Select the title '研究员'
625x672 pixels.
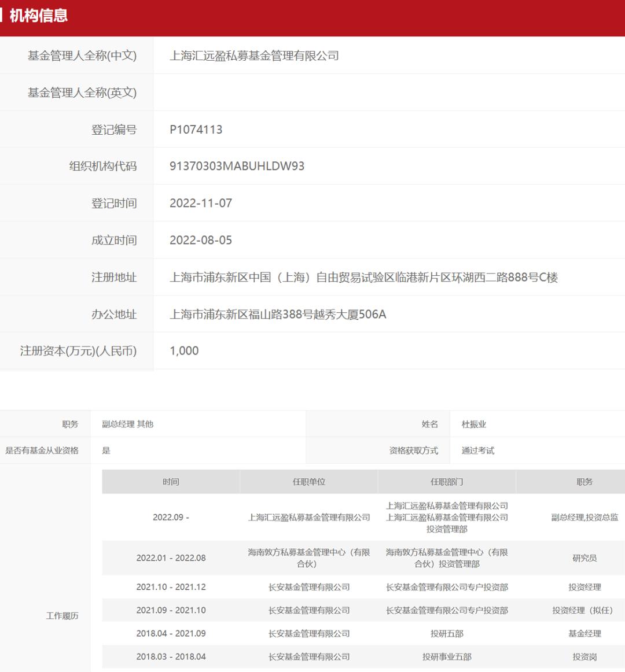pos(584,558)
